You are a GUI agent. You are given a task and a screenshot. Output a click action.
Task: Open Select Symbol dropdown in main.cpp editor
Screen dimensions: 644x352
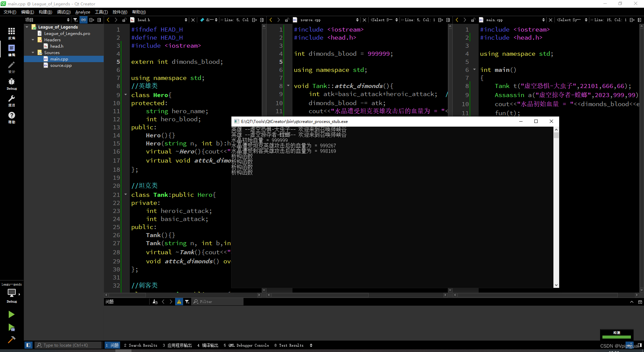coord(572,20)
